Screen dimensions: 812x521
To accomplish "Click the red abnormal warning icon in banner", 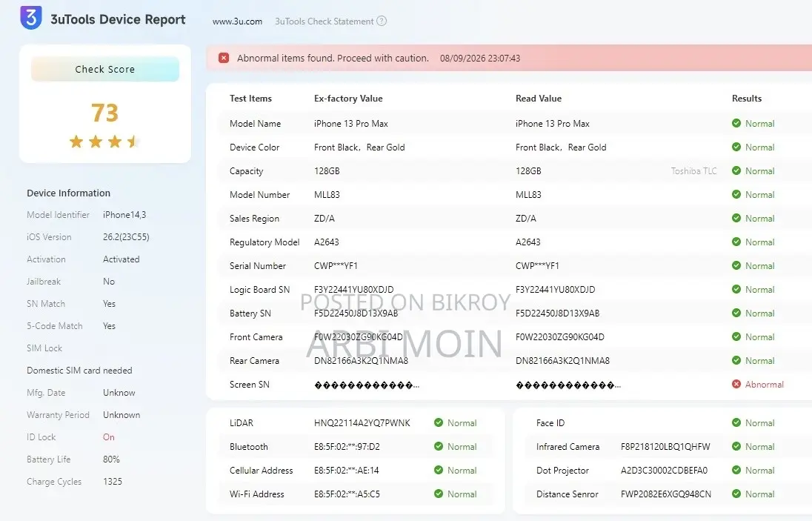I will tap(224, 58).
